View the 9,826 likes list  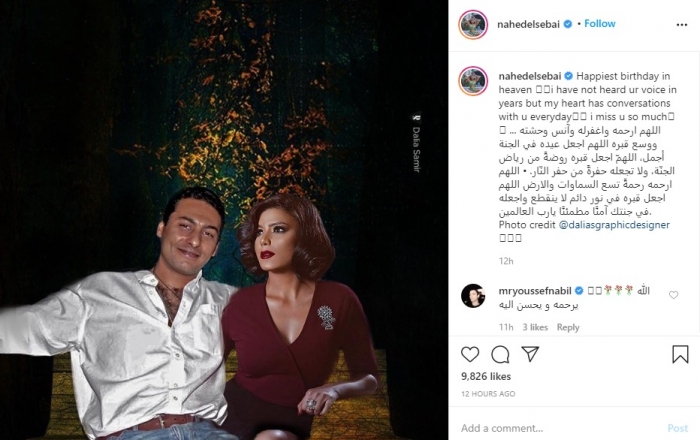pyautogui.click(x=486, y=376)
